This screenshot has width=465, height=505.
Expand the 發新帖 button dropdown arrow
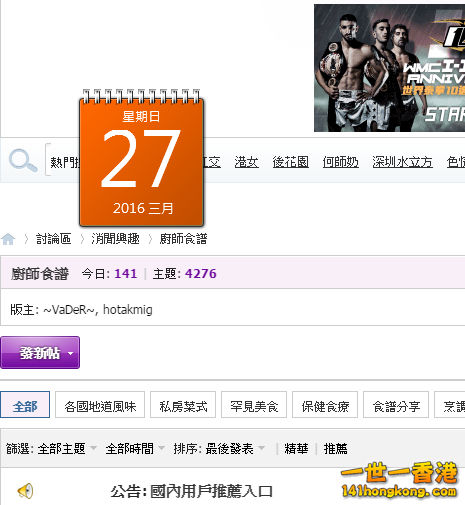pyautogui.click(x=71, y=353)
